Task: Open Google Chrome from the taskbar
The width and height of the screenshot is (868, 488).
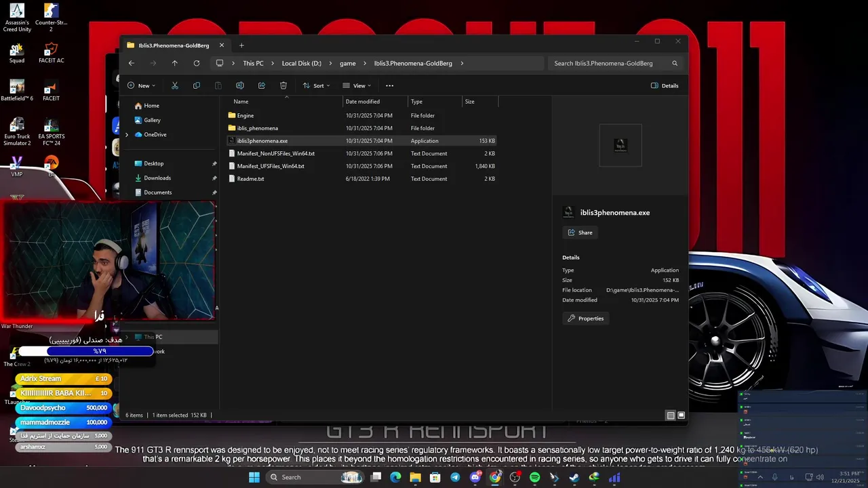Action: point(495,477)
